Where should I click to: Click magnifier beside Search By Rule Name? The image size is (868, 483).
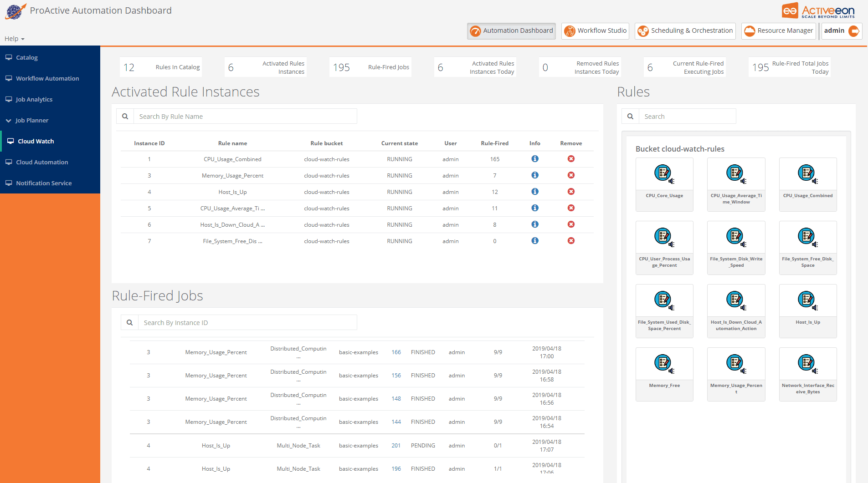coord(125,117)
